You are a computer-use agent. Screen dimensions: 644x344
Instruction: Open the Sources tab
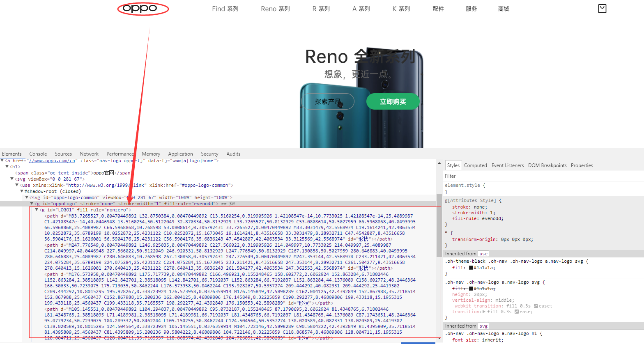click(x=63, y=154)
